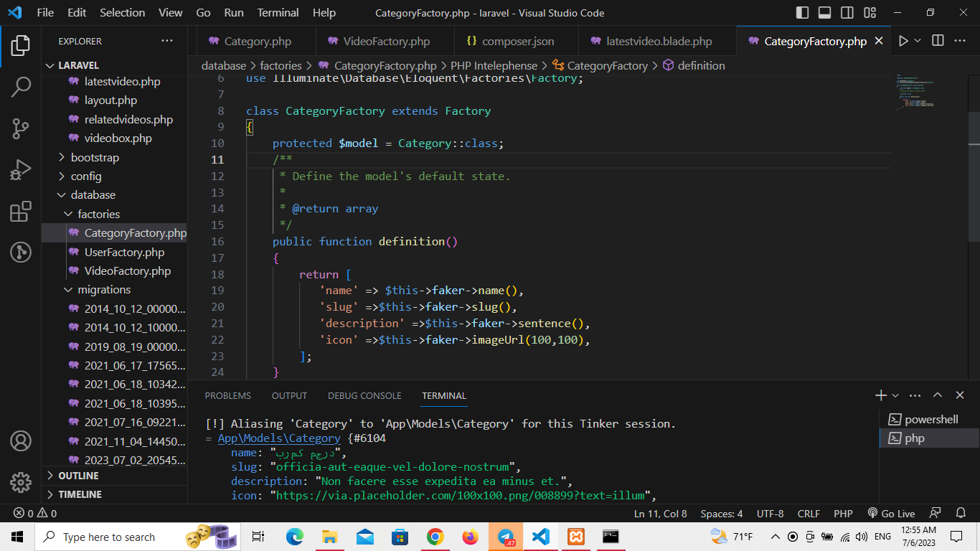This screenshot has height=551, width=980.
Task: Click Go Live in status bar
Action: pos(892,514)
